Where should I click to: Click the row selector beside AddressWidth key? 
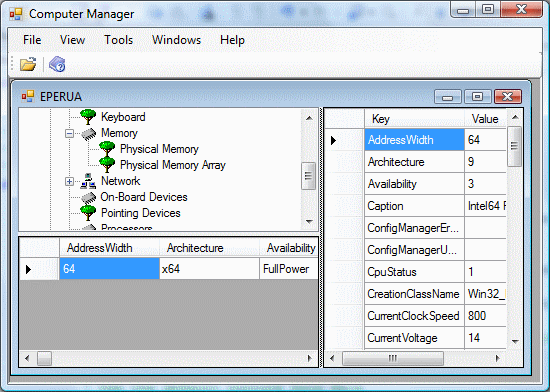tap(344, 140)
